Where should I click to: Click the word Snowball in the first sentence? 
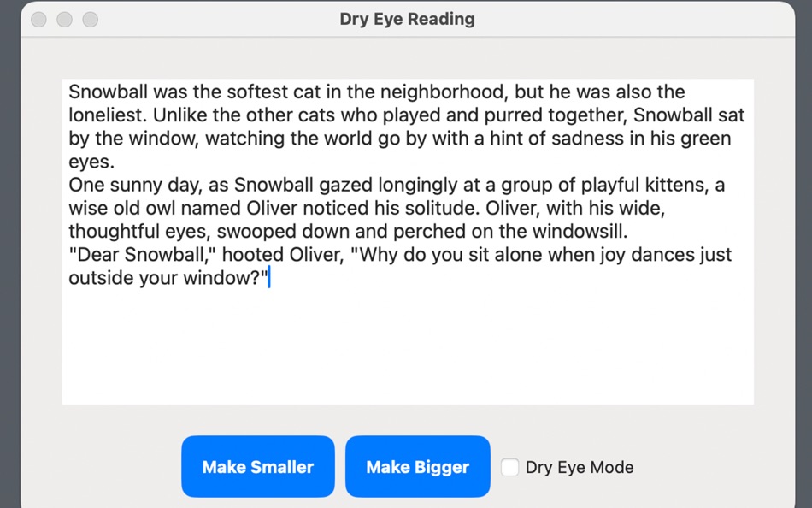coord(102,92)
